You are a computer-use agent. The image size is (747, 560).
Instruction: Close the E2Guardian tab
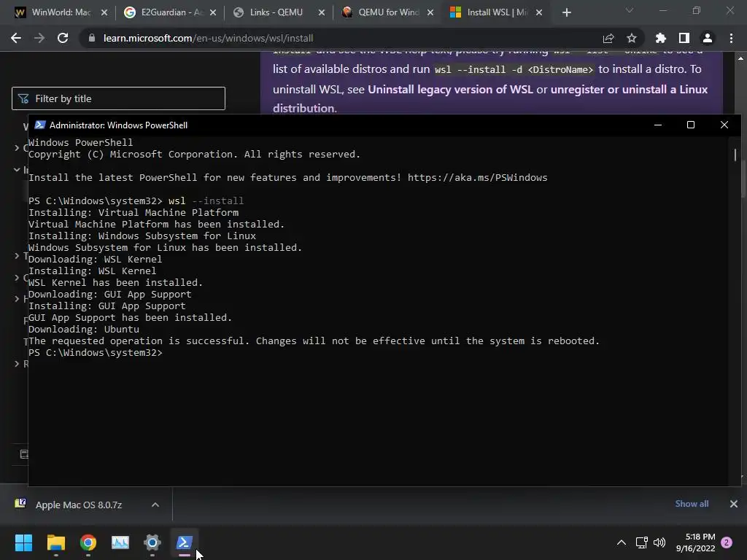click(213, 12)
